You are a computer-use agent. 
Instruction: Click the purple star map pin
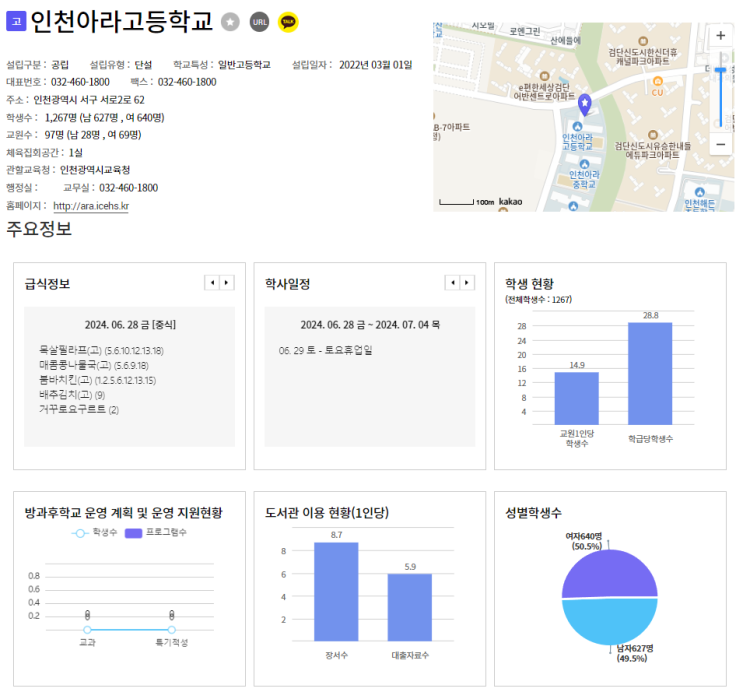click(585, 104)
